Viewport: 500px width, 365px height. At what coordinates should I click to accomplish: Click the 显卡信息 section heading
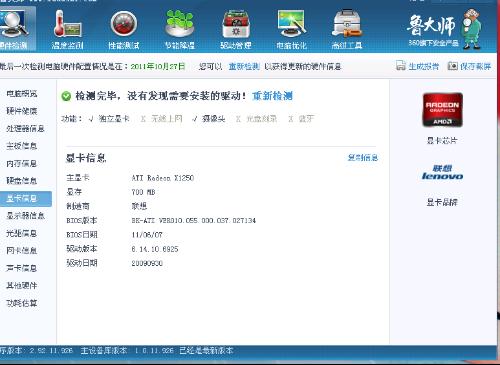(x=86, y=158)
